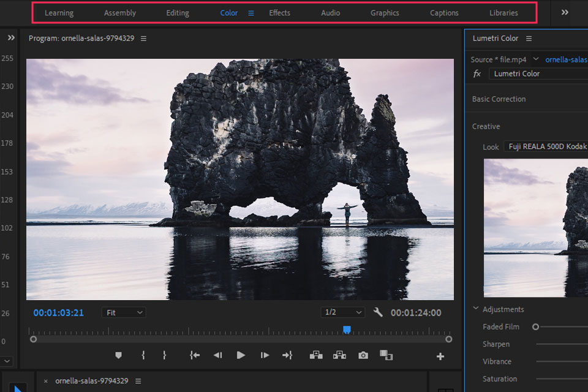Open the 1/2 playback resolution dropdown
The width and height of the screenshot is (588, 392).
(x=342, y=312)
